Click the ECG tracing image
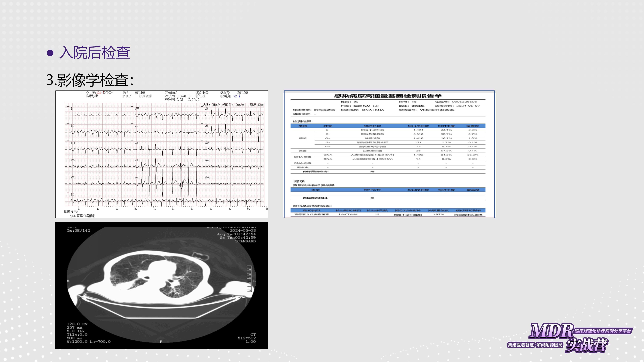The image size is (644, 362). point(162,154)
